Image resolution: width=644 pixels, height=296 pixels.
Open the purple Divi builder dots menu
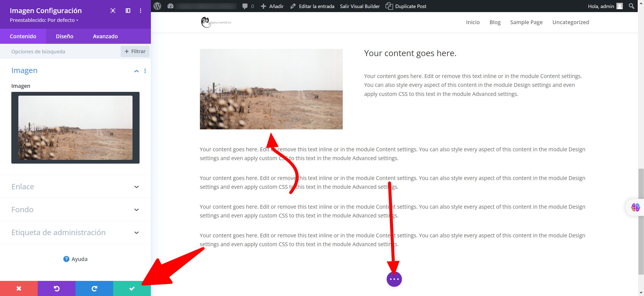click(394, 279)
